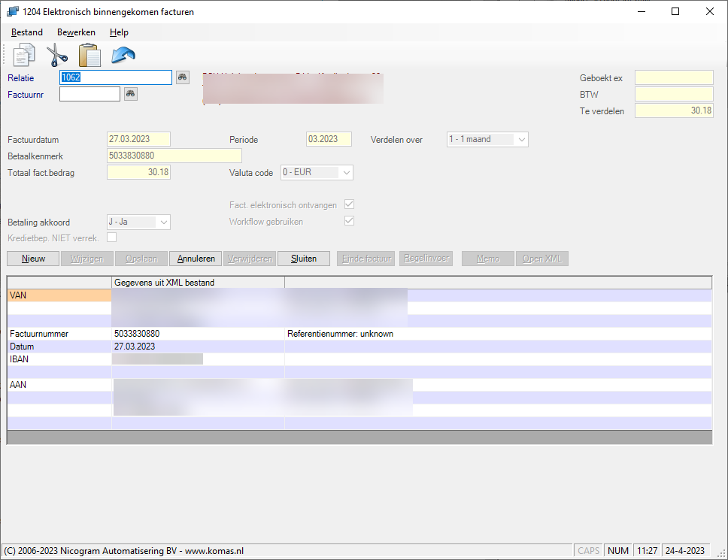
Task: Click the Regelinvoer button
Action: pos(426,259)
